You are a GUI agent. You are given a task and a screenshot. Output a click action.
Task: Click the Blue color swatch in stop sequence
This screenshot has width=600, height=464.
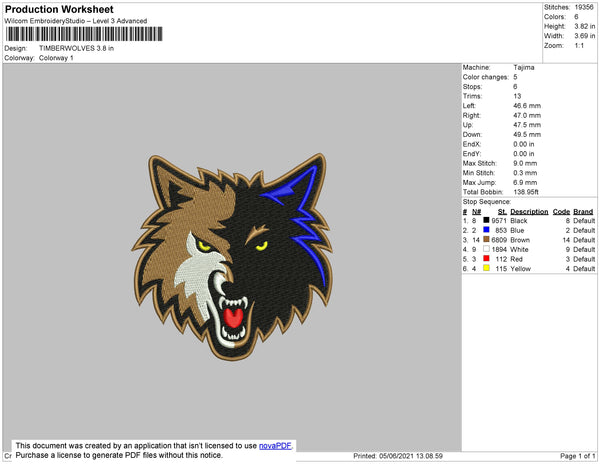(486, 230)
